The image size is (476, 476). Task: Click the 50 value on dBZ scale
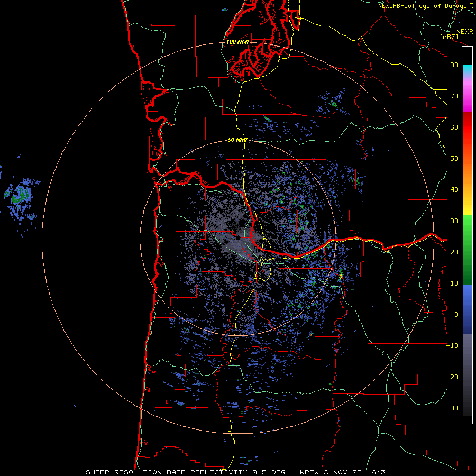click(454, 159)
